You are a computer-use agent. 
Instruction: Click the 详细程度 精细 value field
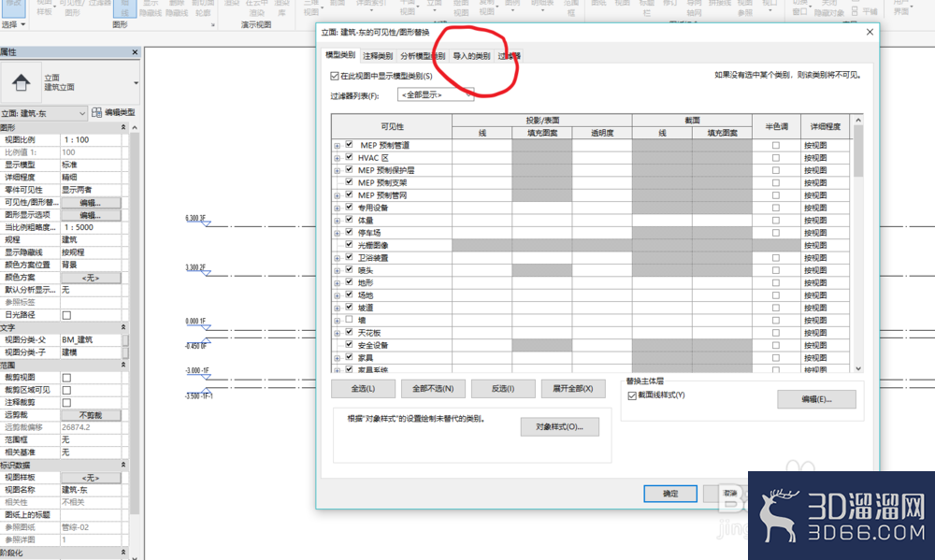91,177
